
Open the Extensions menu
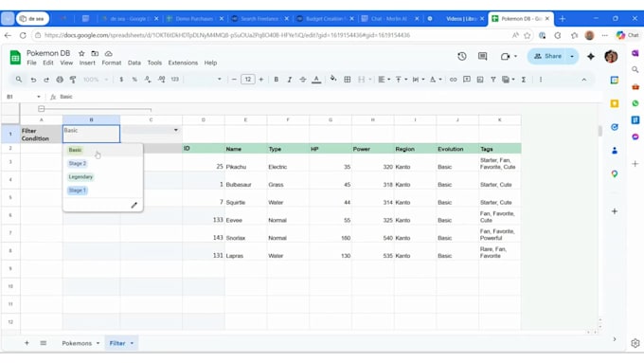pyautogui.click(x=183, y=63)
